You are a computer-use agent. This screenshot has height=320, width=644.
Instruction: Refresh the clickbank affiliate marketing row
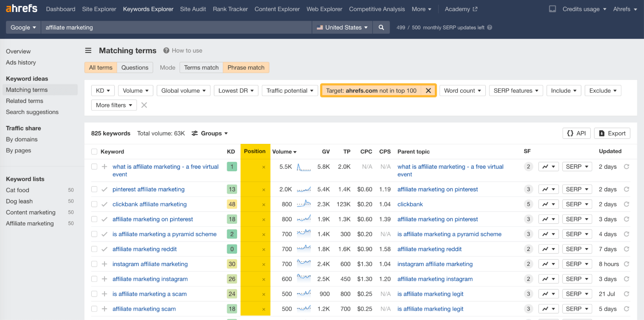(x=626, y=204)
